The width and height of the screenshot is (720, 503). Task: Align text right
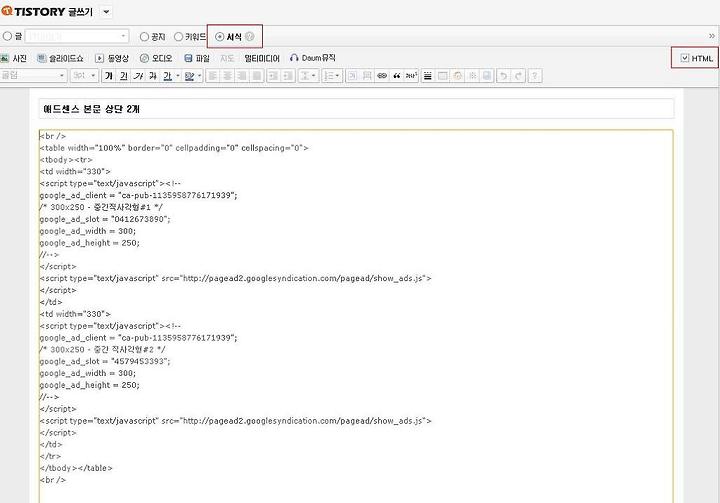(242, 76)
